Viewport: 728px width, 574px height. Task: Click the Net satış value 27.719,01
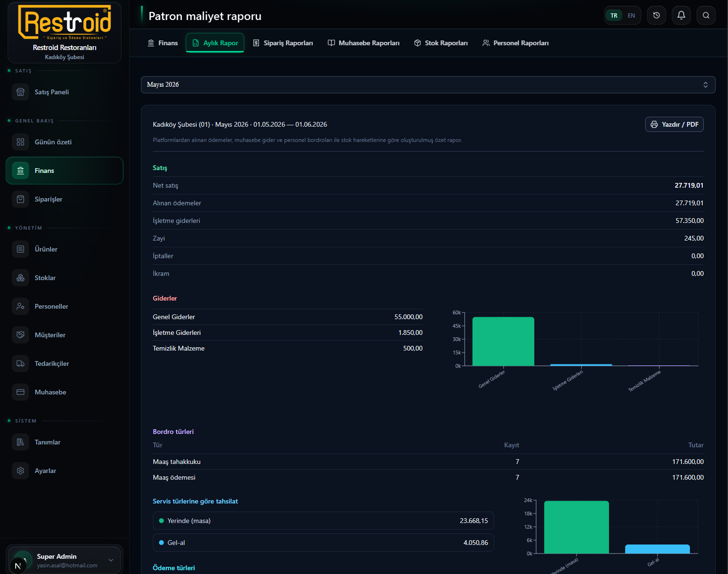click(x=689, y=185)
